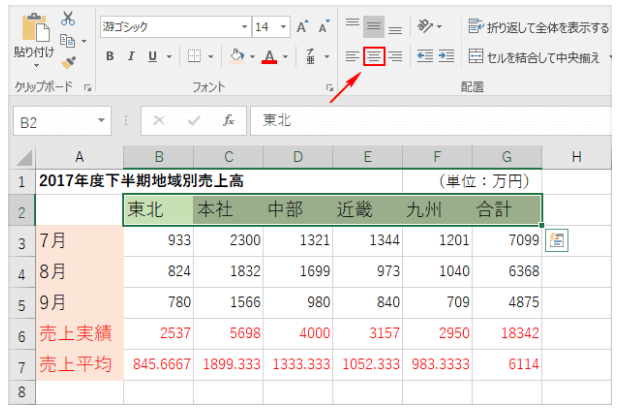The width and height of the screenshot is (618, 413).
Task: Select column D header
Action: pyautogui.click(x=298, y=156)
